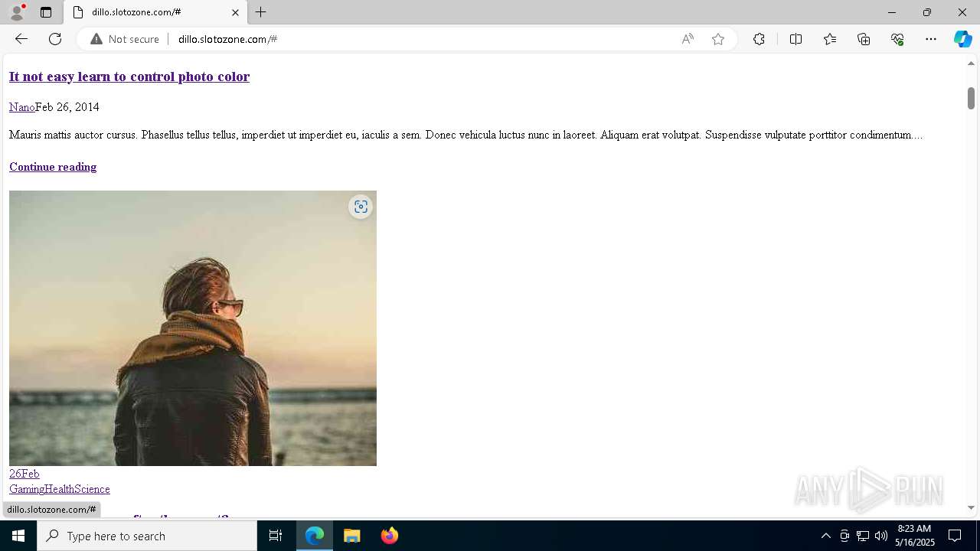This screenshot has width=980, height=551.
Task: Open the Science category link
Action: pyautogui.click(x=92, y=489)
